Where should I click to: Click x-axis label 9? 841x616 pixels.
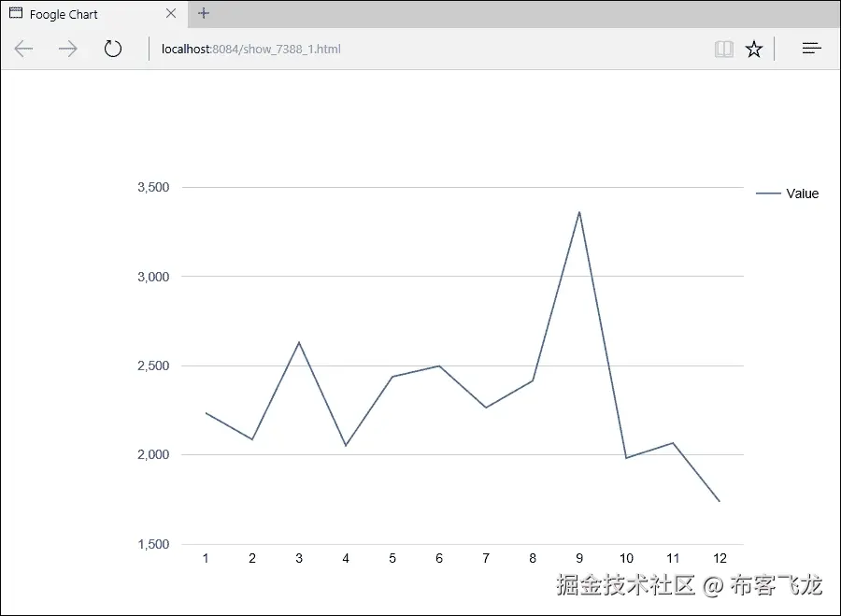[x=579, y=559]
